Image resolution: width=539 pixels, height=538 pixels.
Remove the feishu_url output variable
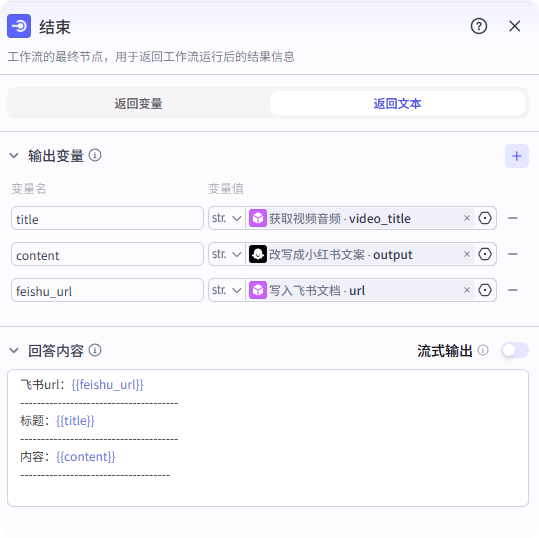click(x=513, y=290)
